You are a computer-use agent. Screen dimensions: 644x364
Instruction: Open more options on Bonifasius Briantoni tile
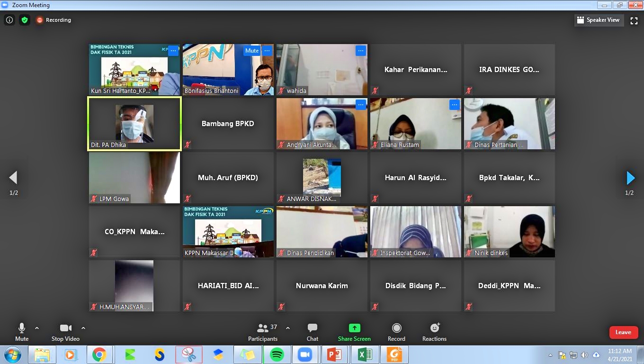[x=268, y=51]
